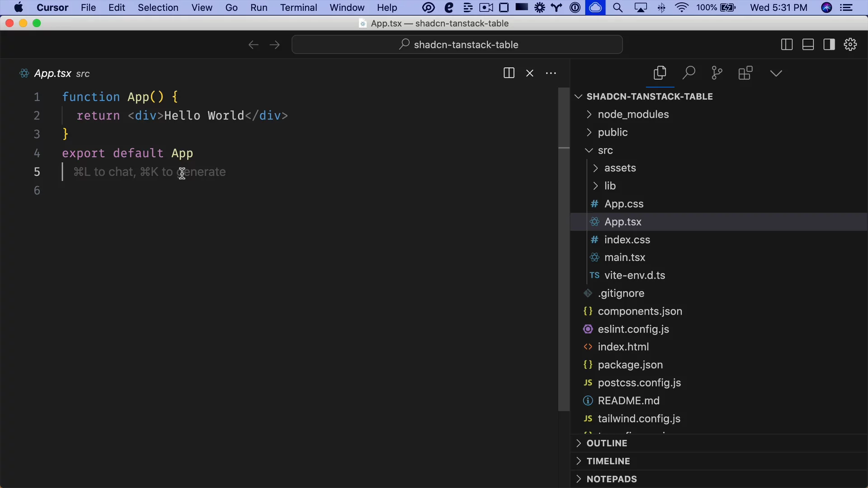Toggle the bottom panel layout button
This screenshot has width=868, height=488.
[x=808, y=45]
